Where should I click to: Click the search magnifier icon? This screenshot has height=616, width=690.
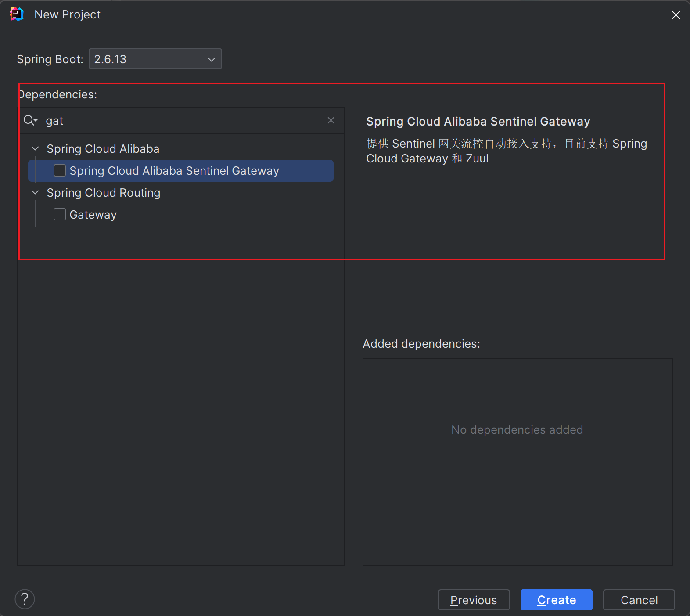tap(30, 120)
